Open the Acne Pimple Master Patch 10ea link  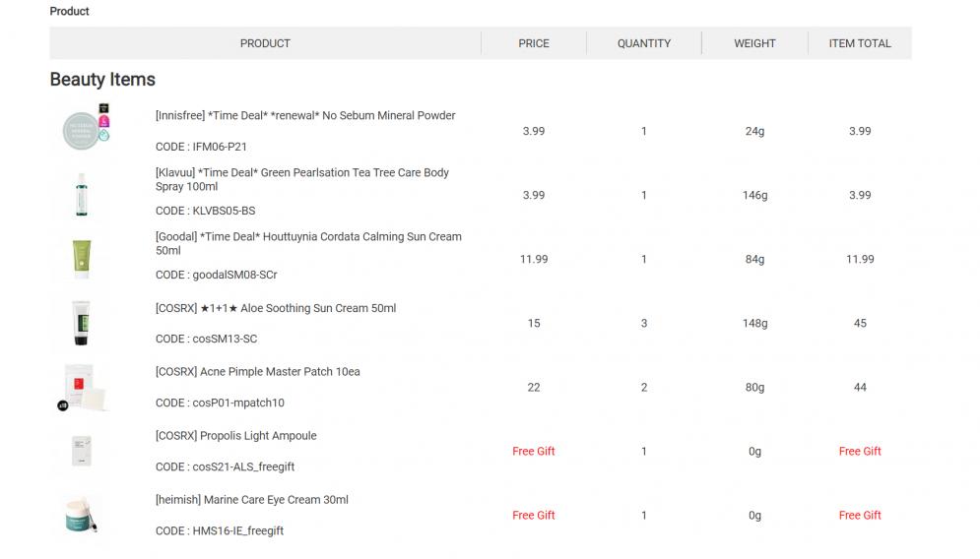click(x=257, y=372)
